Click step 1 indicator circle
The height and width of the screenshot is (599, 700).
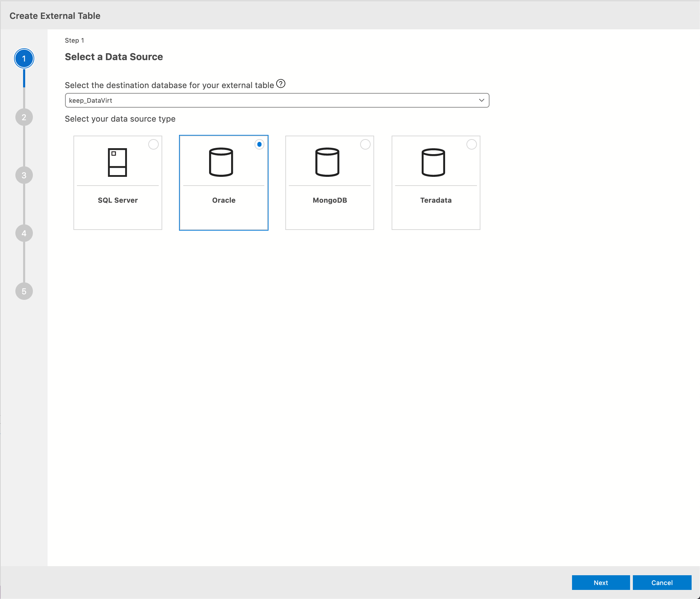coord(23,58)
